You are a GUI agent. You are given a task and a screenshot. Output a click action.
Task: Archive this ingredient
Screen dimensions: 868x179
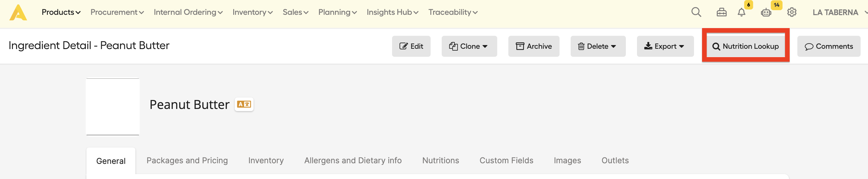(534, 46)
